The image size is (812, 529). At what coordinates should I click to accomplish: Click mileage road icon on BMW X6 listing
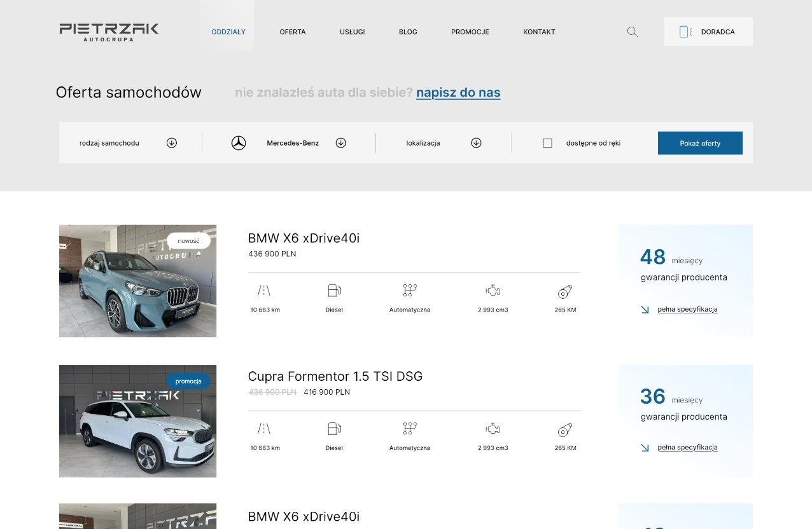264,291
